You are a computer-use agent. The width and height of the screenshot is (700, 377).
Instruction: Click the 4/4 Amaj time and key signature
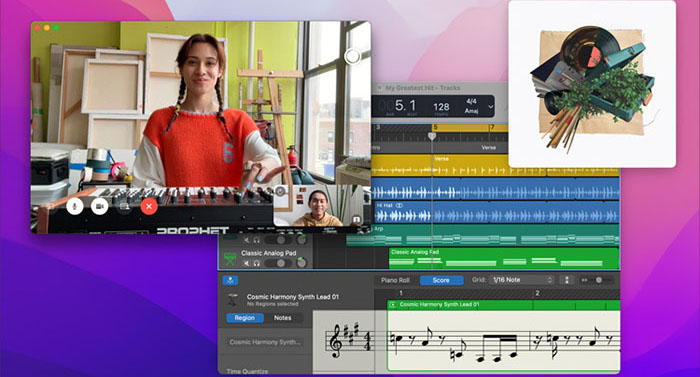[471, 106]
